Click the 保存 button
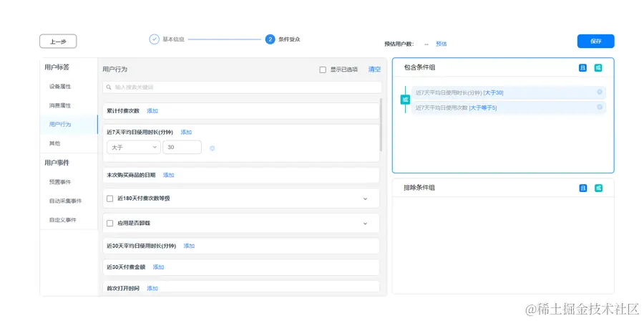 coord(595,41)
